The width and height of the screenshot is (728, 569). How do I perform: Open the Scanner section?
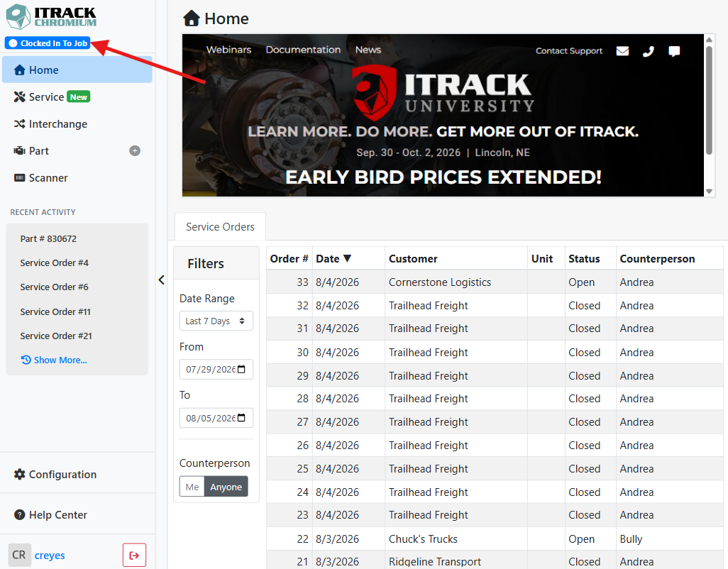tap(41, 178)
